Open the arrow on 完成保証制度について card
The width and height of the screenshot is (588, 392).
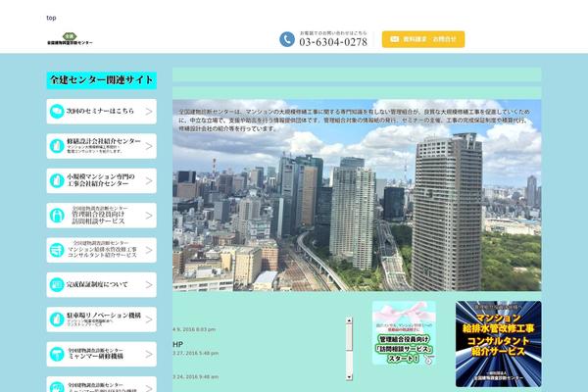(x=149, y=285)
